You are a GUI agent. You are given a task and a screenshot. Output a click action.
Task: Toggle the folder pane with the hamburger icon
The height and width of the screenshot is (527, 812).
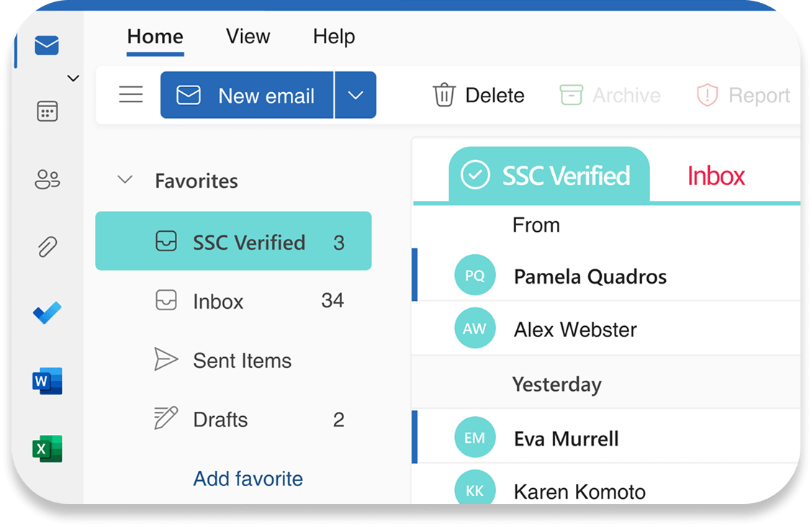click(x=130, y=94)
